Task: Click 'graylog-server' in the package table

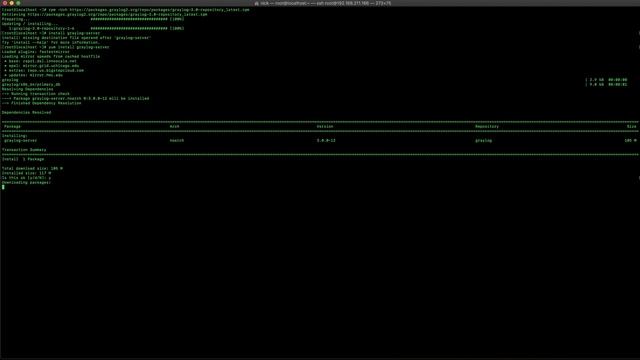Action: coord(20,140)
